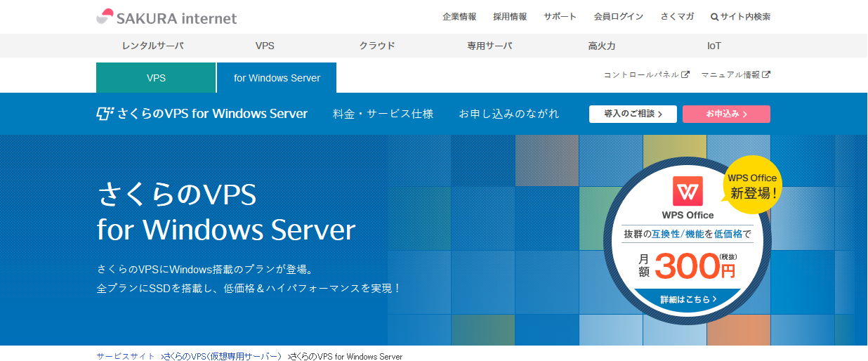Click the pink お申込み button
The height and width of the screenshot is (361, 868).
coord(726,114)
